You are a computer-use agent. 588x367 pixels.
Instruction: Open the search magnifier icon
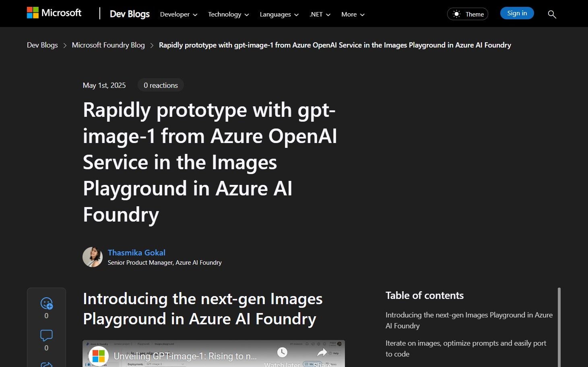coord(552,15)
